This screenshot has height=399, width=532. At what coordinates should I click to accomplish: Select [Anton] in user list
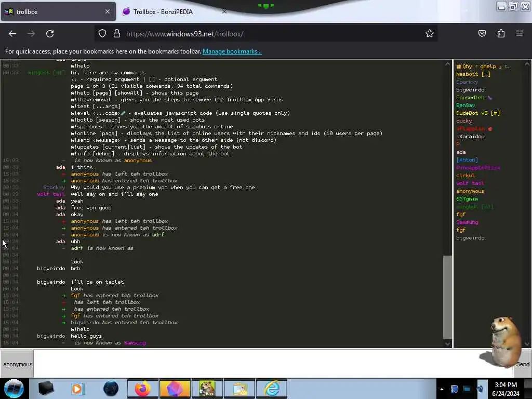click(x=467, y=160)
